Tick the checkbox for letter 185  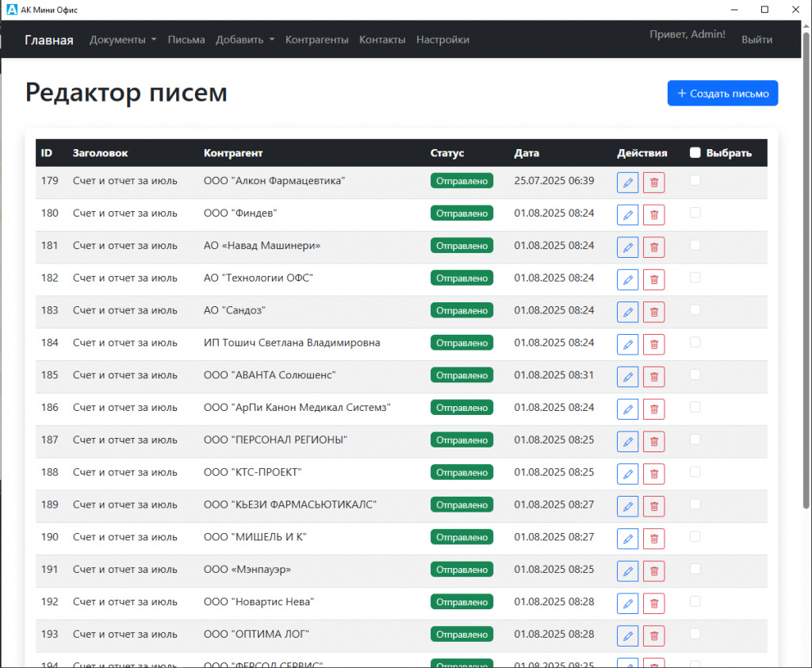pyautogui.click(x=695, y=374)
